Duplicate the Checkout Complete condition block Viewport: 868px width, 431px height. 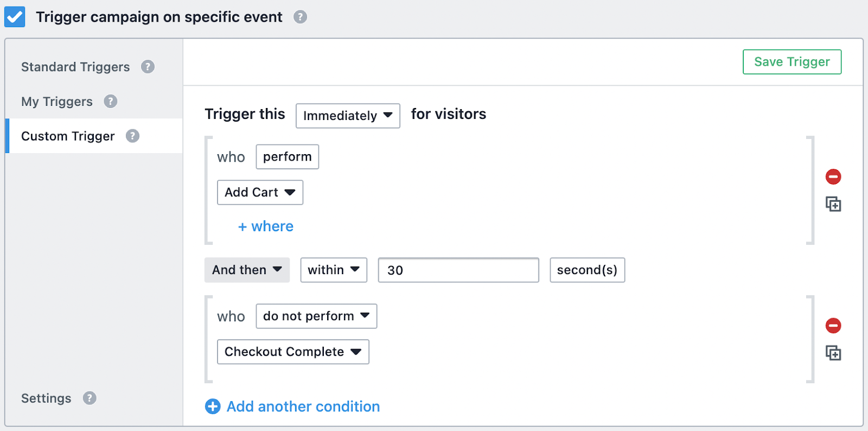[x=833, y=353]
